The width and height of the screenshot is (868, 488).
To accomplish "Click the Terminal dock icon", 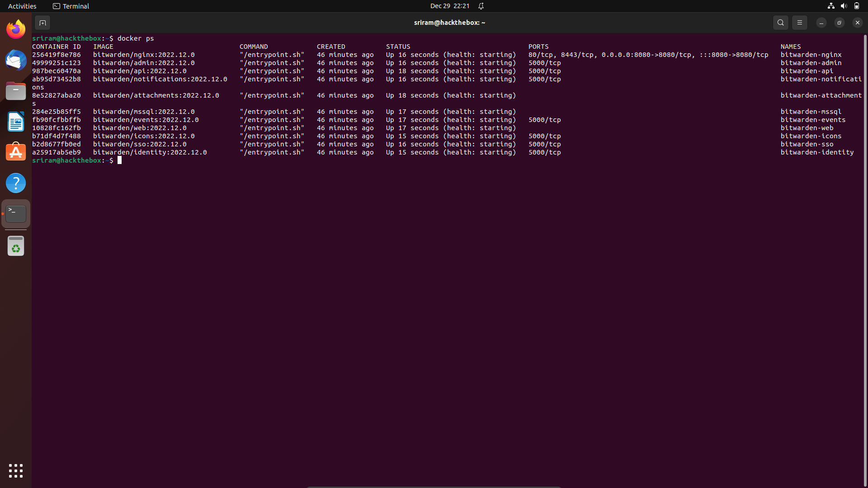I will click(16, 214).
